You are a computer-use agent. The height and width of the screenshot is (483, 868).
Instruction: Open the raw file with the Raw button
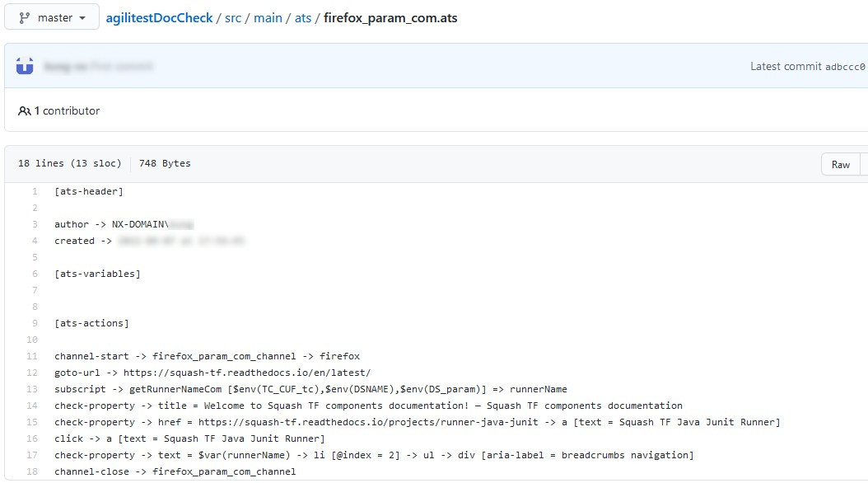(x=840, y=164)
